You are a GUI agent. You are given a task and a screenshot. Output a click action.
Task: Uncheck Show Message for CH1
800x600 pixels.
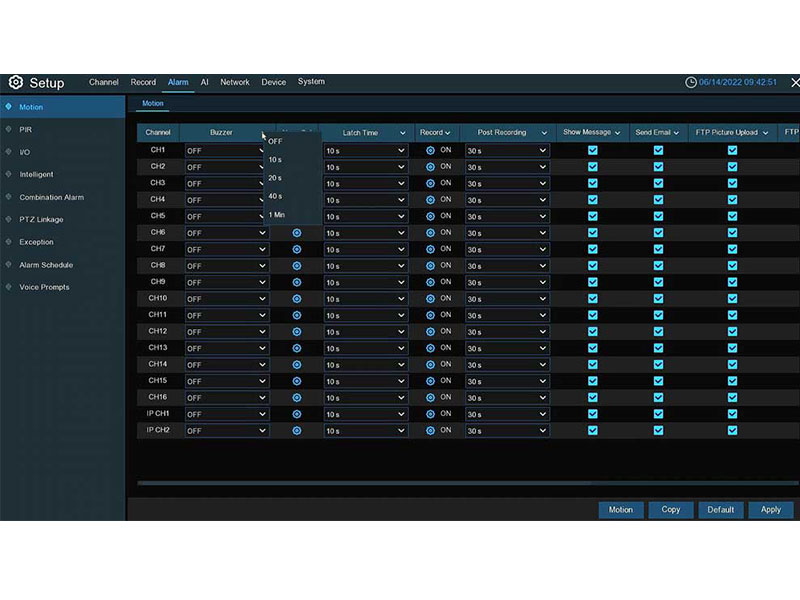point(593,150)
